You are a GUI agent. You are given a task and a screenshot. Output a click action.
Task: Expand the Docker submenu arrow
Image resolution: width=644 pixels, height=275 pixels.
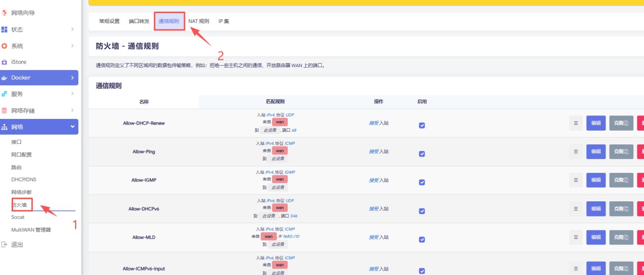click(72, 78)
